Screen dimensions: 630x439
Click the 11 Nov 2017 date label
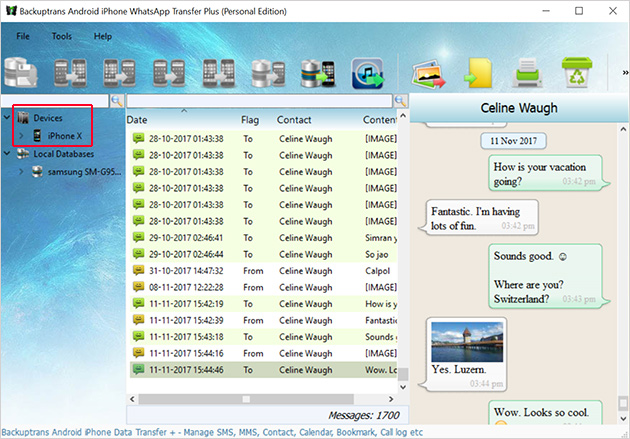tap(513, 141)
